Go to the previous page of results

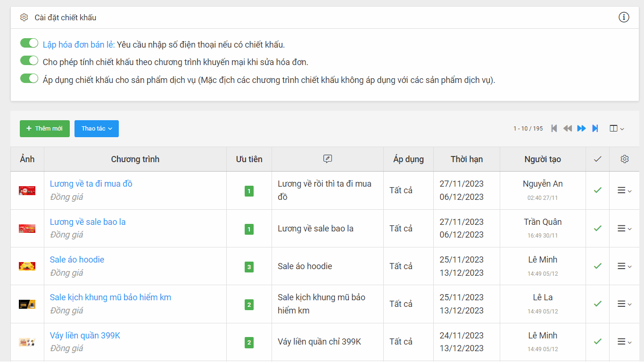coord(568,128)
